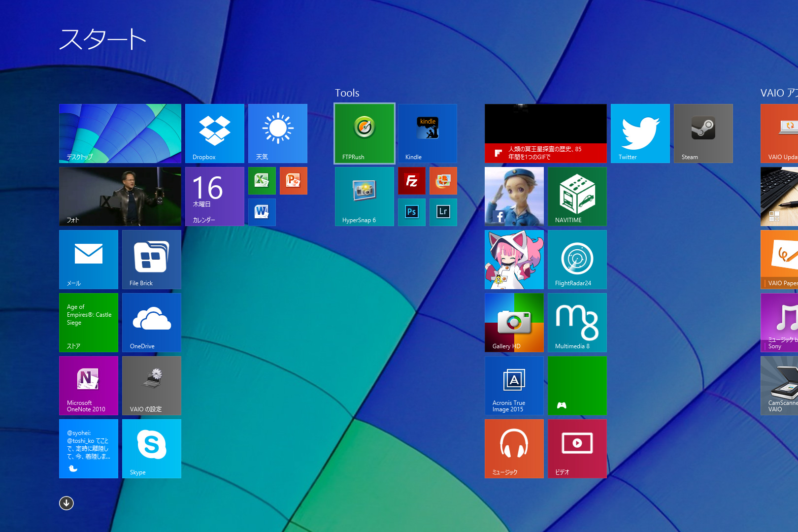Launch the FlightRadar24 app
This screenshot has width=798, height=532.
tap(577, 259)
